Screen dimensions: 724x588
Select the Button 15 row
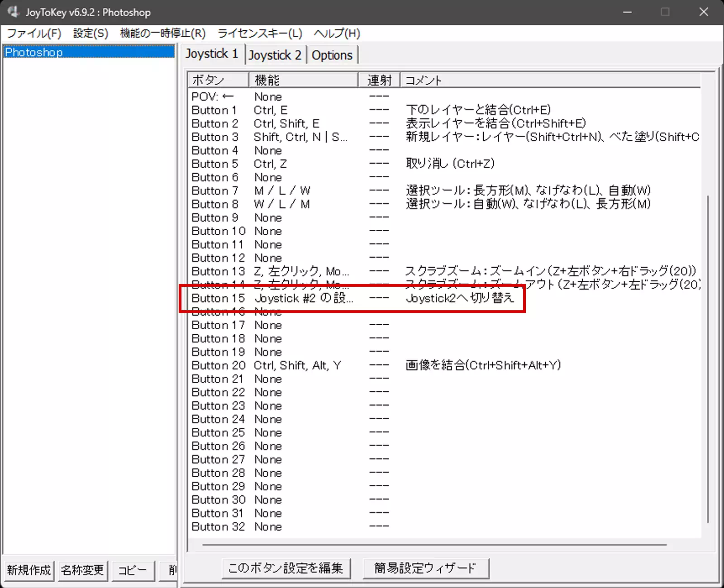click(x=445, y=299)
